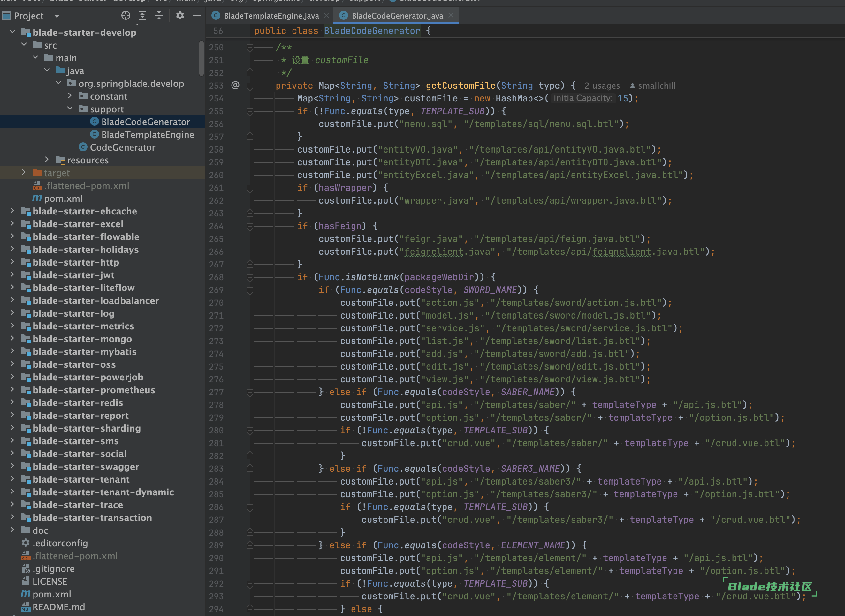Open Project panel settings gear
This screenshot has height=616, width=845.
click(x=180, y=15)
